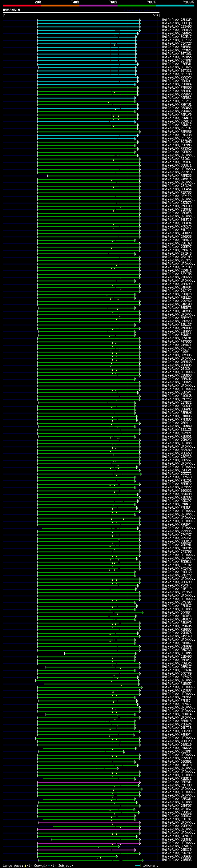Viewport: 197px width, 868px height.
Task: Click the purple ~60% identity legend segment
Action: [x=99, y=6]
